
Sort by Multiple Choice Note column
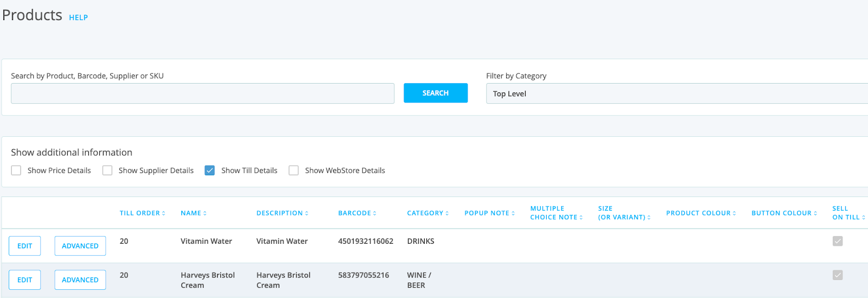point(556,213)
